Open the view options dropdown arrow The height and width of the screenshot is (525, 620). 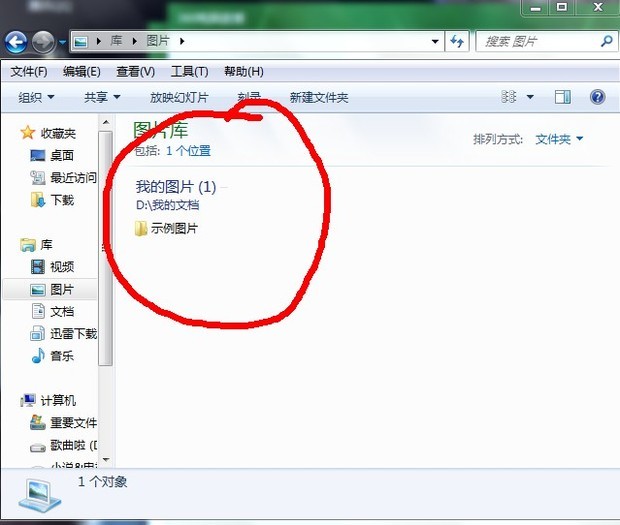coord(530,97)
